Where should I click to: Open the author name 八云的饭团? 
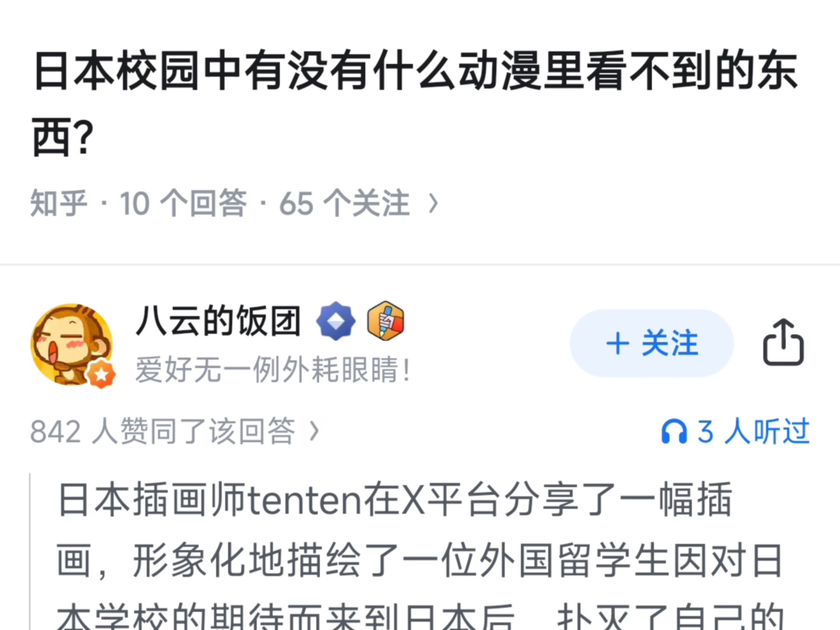pos(218,321)
